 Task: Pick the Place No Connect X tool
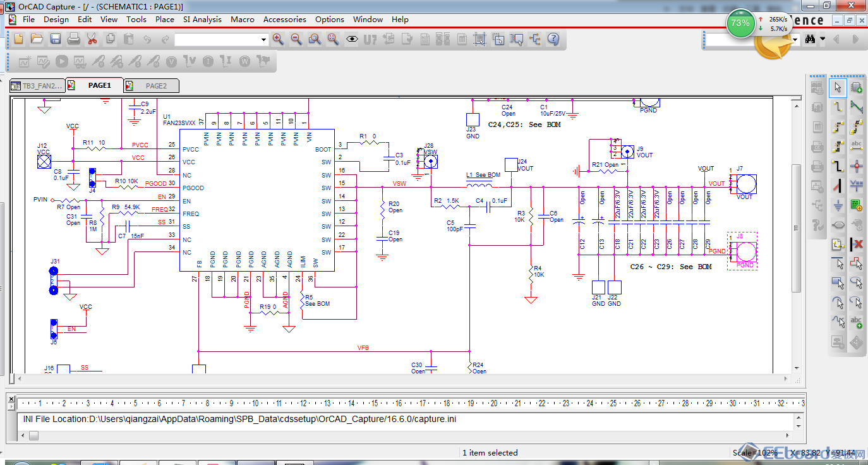click(x=857, y=244)
